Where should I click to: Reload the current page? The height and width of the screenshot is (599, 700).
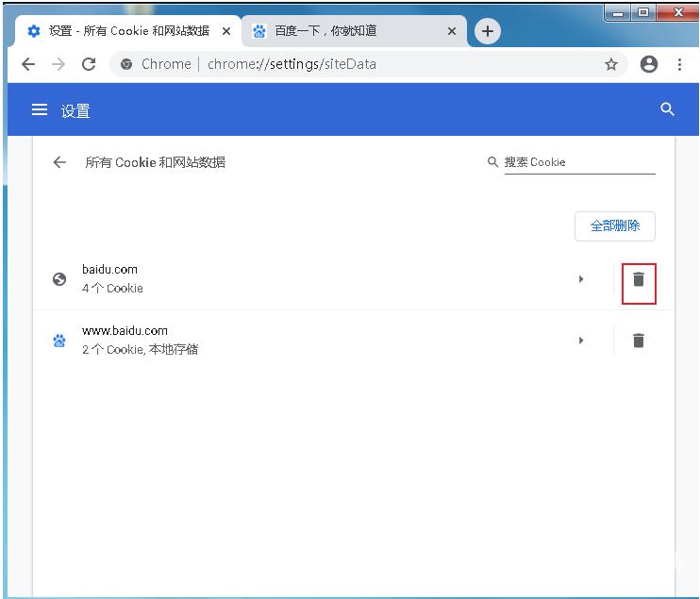tap(89, 64)
